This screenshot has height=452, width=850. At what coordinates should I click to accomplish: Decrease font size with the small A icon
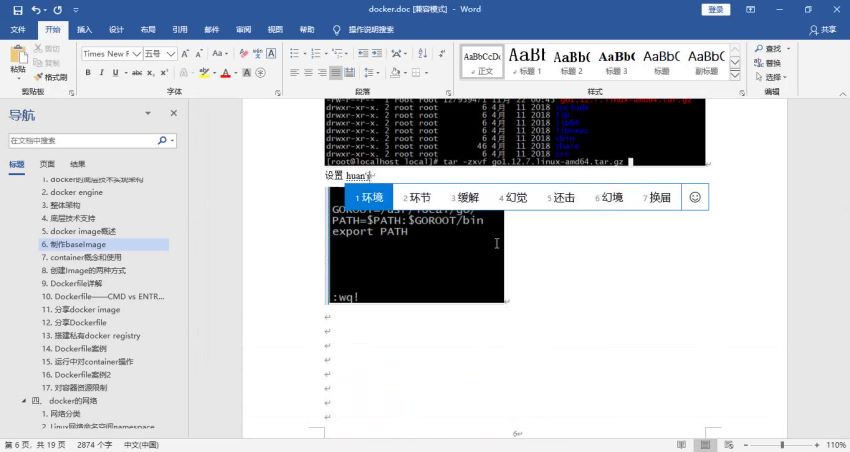coord(199,54)
